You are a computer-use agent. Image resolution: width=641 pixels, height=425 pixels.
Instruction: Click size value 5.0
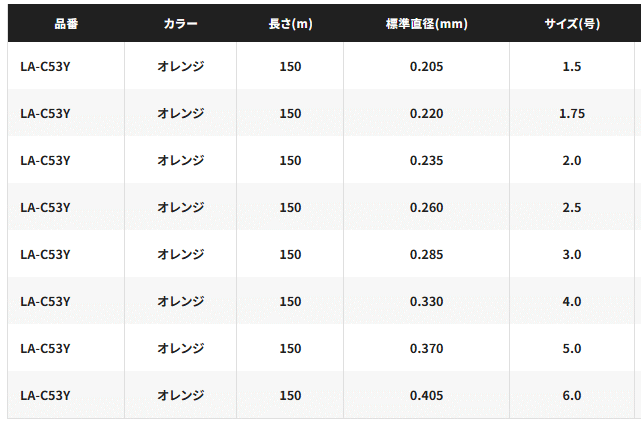[x=572, y=349]
